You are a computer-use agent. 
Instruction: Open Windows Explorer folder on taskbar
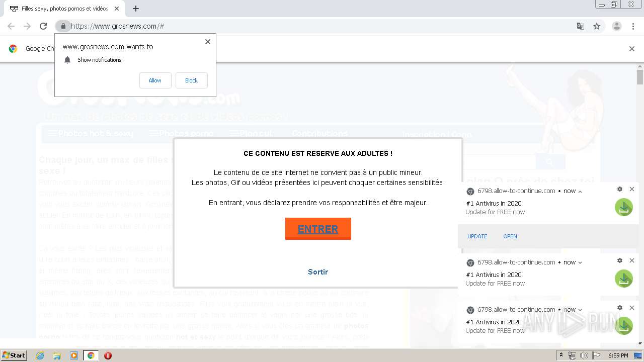[x=57, y=355]
